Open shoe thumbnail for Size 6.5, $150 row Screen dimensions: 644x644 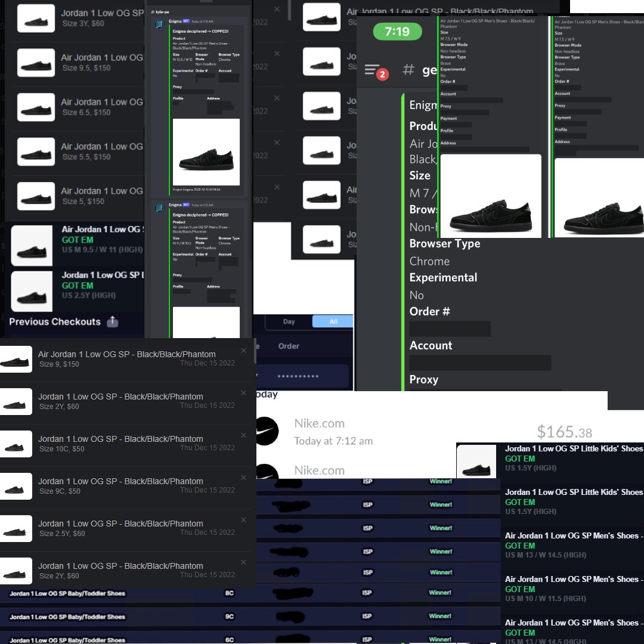click(36, 107)
